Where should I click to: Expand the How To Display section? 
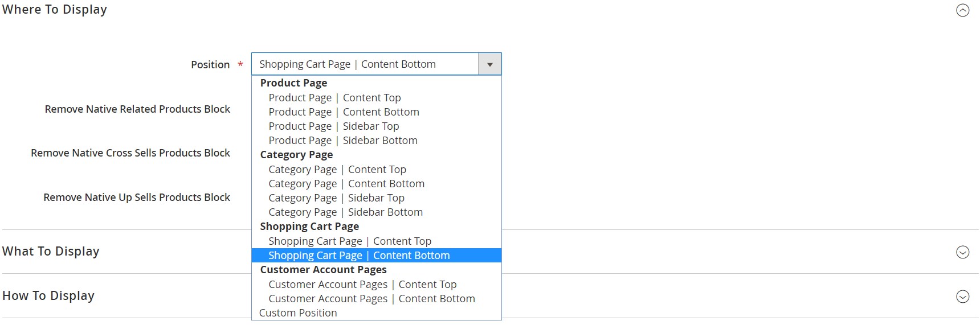tap(962, 297)
